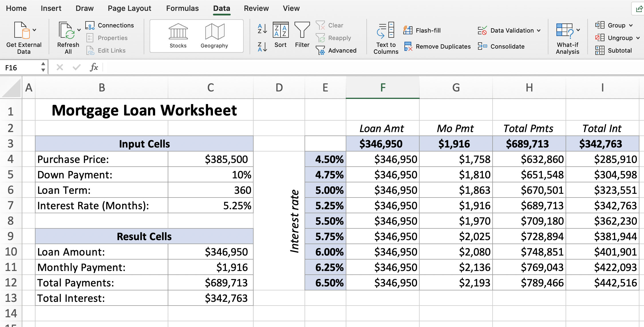Select the Geography data type
Screen dimensions: 644x327
point(214,36)
